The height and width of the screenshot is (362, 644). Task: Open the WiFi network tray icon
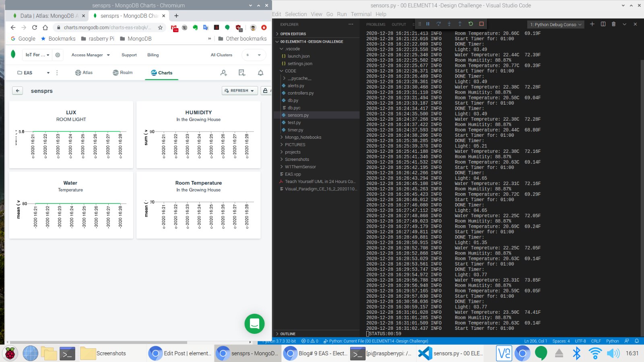595,354
